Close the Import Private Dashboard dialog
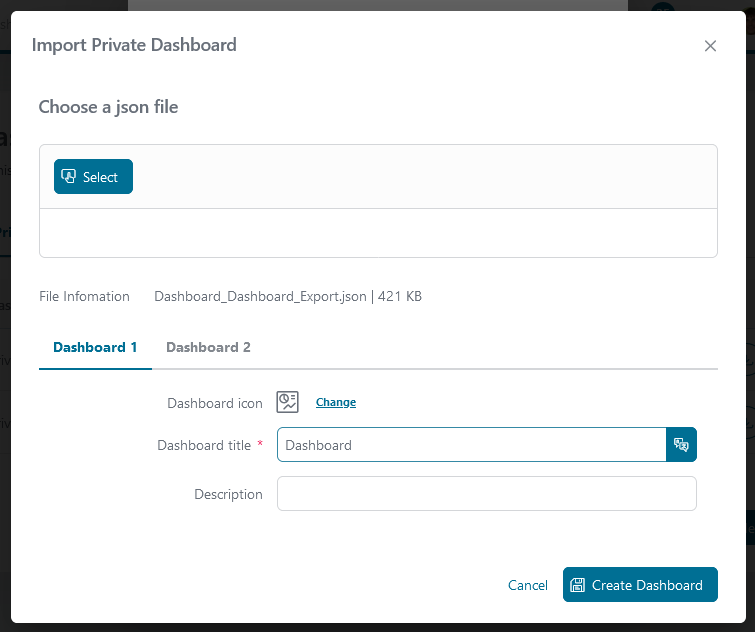The height and width of the screenshot is (632, 755). point(710,46)
